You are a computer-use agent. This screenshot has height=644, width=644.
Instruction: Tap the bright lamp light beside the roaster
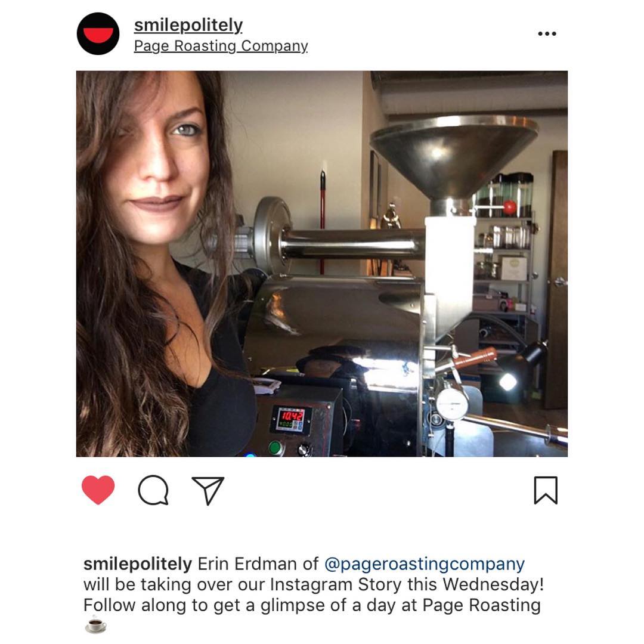pos(508,382)
